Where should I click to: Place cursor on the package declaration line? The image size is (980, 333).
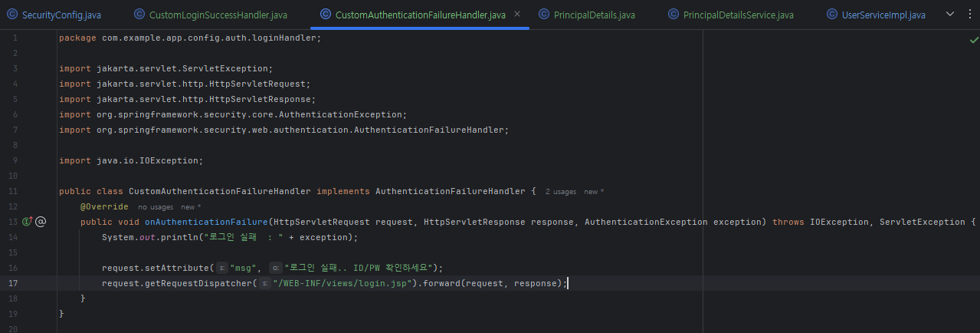coord(190,38)
